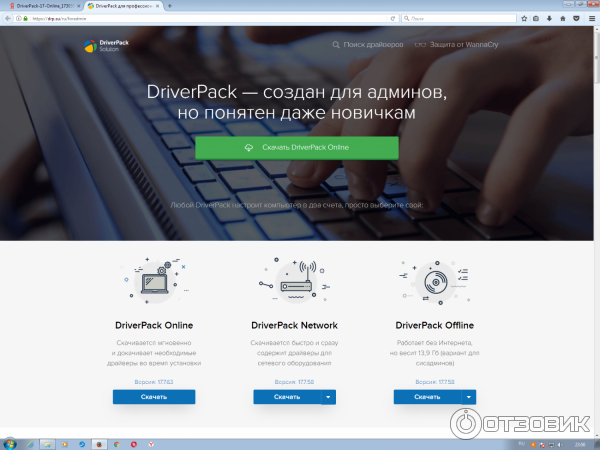The image size is (600, 450).
Task: Open Поиск драйверов link
Action: click(x=373, y=45)
